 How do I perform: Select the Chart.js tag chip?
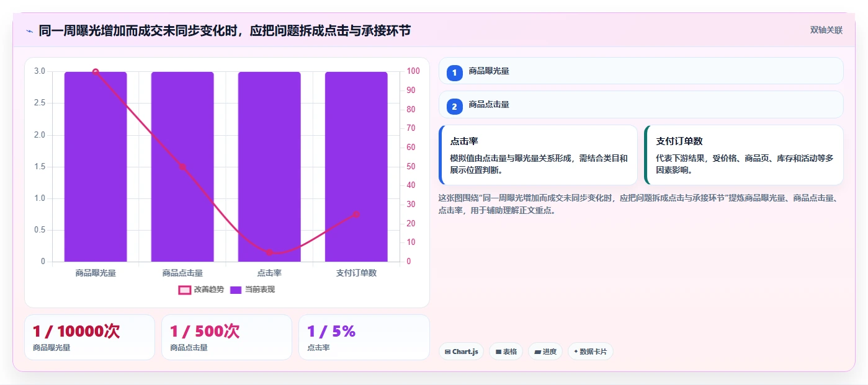(x=461, y=352)
